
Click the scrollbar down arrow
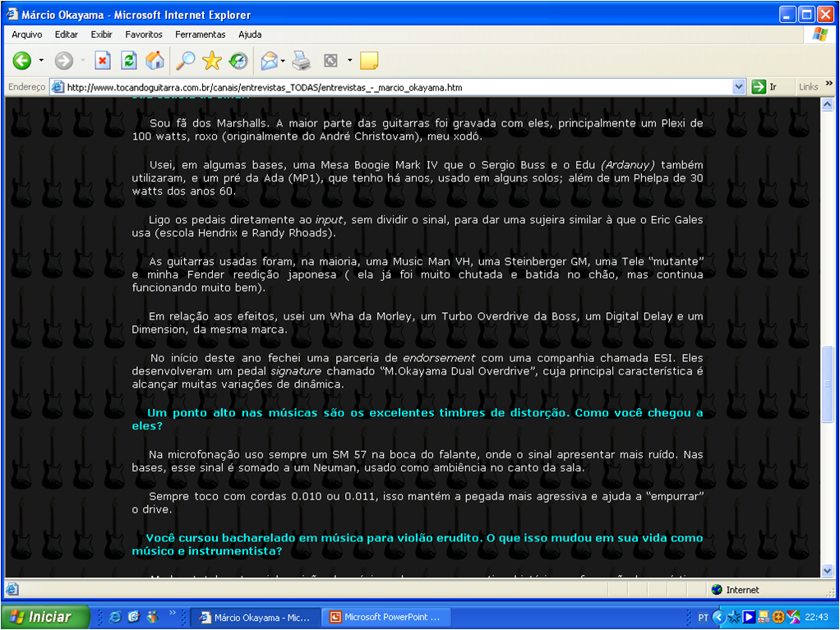tap(827, 571)
